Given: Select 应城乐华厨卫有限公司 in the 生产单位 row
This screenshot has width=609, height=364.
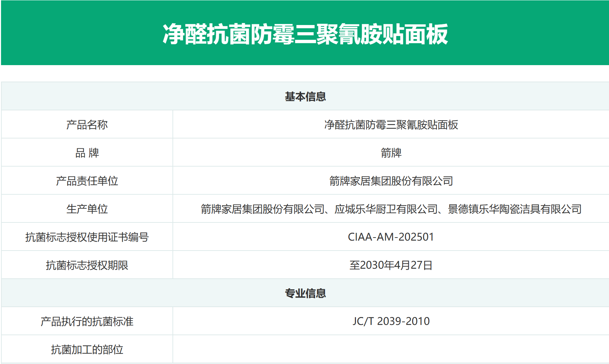Looking at the screenshot, I should click(386, 209).
